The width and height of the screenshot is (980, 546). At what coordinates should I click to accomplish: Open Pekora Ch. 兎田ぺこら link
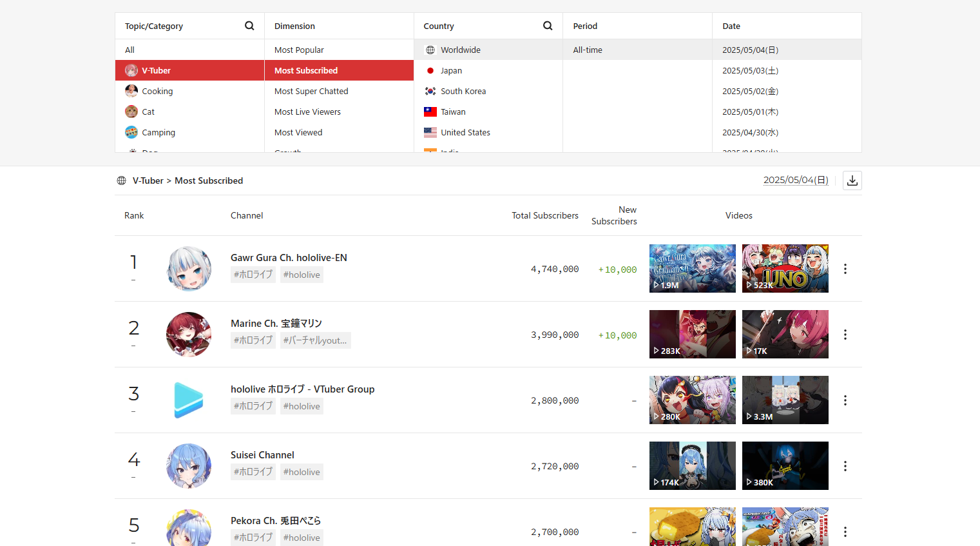pos(276,520)
